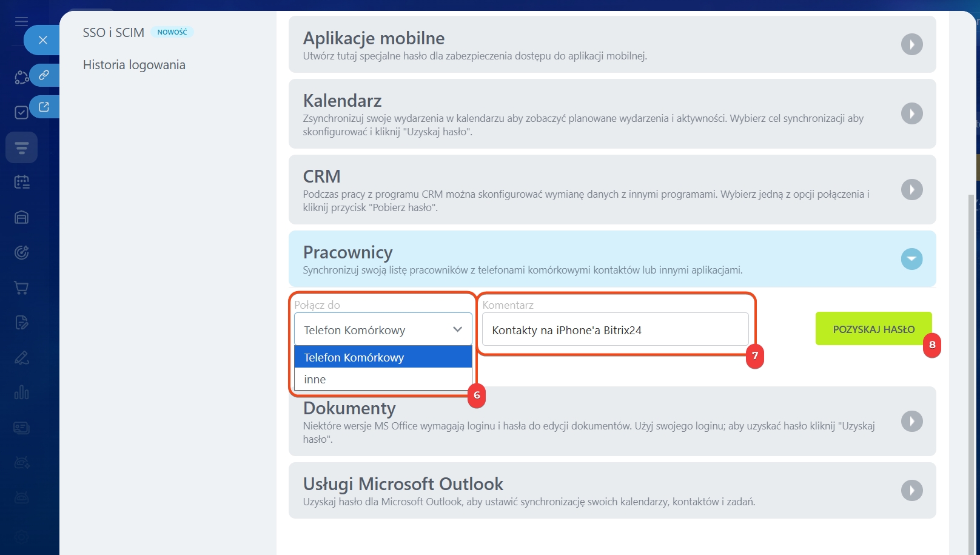The width and height of the screenshot is (980, 555).
Task: Expand the Kalendarz section arrow
Action: coord(911,113)
